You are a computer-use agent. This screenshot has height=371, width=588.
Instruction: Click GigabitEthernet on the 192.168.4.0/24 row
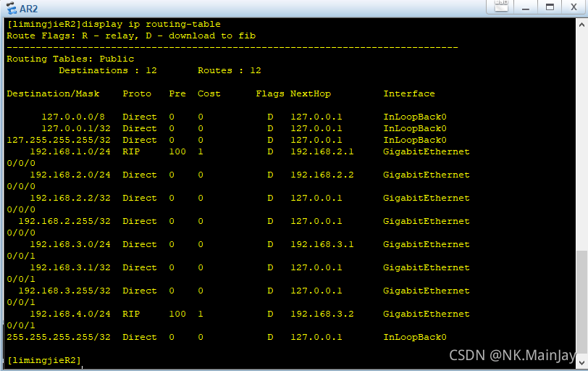427,314
